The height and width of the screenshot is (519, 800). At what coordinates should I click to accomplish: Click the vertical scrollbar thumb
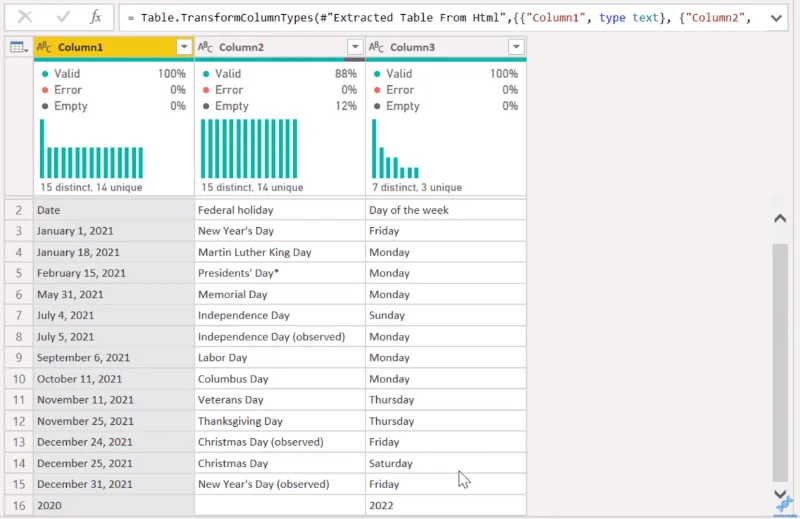pos(780,362)
